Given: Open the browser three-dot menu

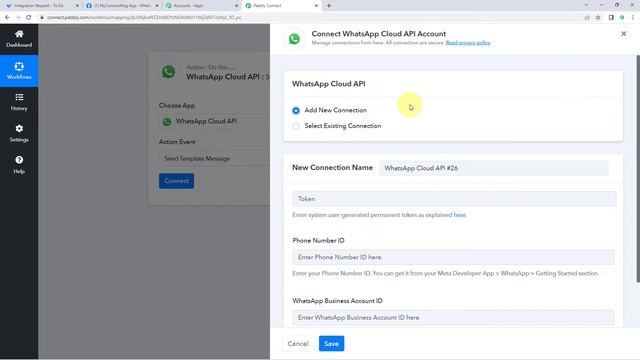Looking at the screenshot, I should [633, 18].
